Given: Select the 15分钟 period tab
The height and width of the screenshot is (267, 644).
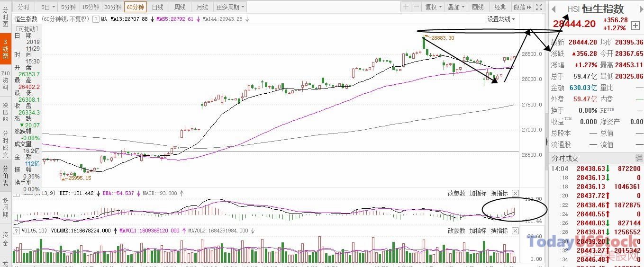Looking at the screenshot, I should [x=91, y=7].
